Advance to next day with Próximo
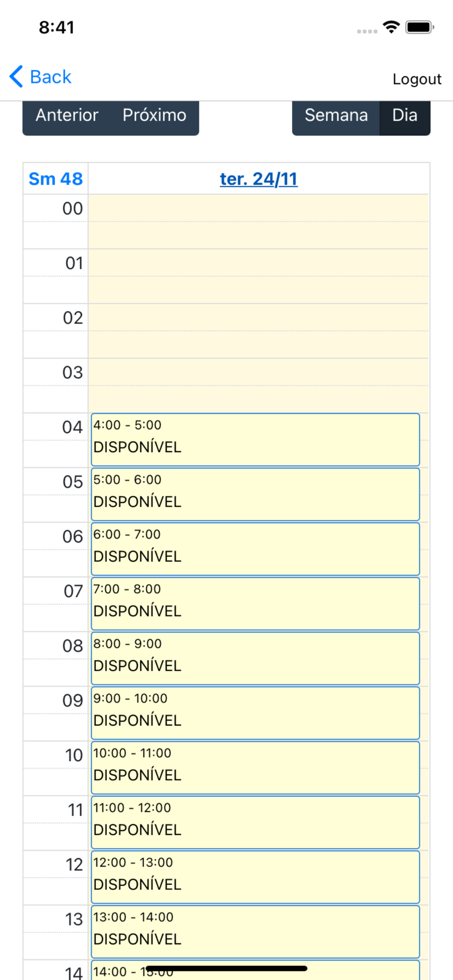 click(x=154, y=116)
